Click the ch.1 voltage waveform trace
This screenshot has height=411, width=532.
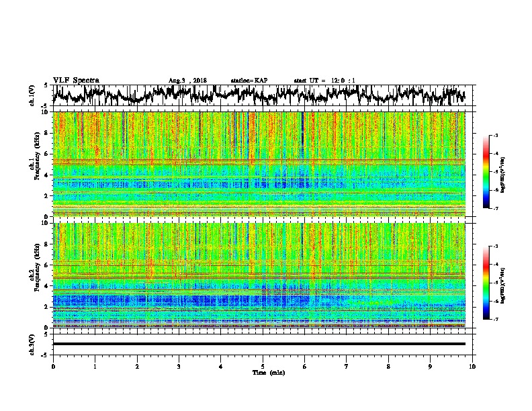259,95
